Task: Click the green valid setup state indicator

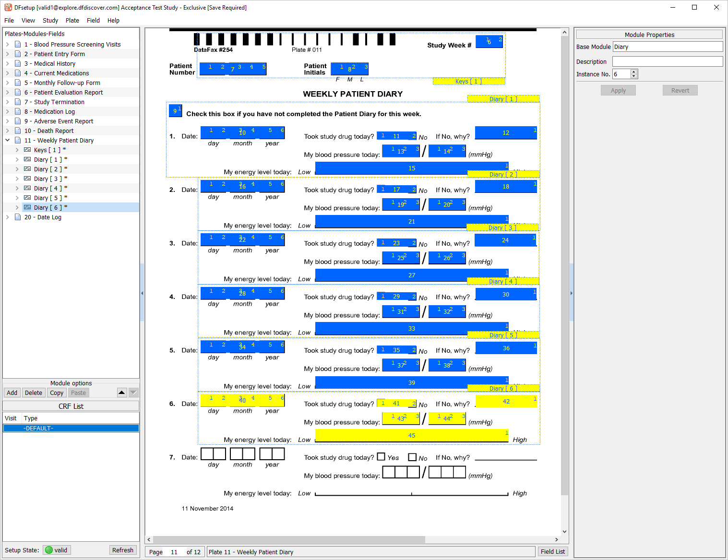Action: (x=49, y=550)
